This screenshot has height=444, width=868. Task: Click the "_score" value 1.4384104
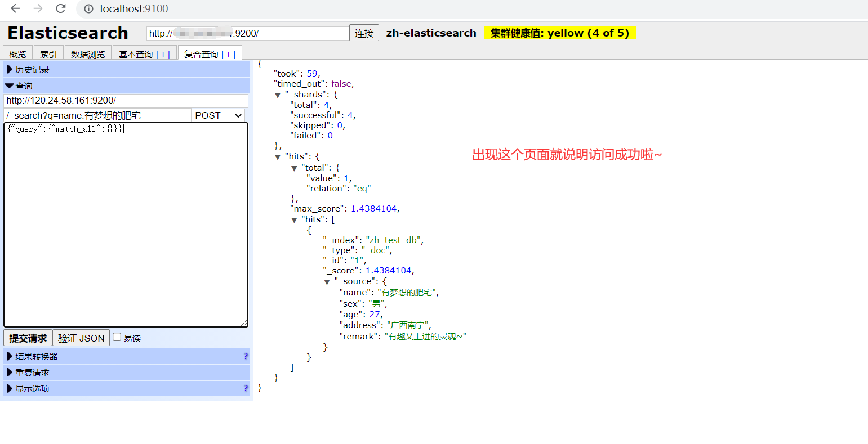pos(389,271)
